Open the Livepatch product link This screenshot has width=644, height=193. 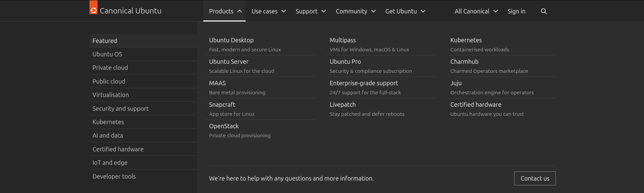343,104
